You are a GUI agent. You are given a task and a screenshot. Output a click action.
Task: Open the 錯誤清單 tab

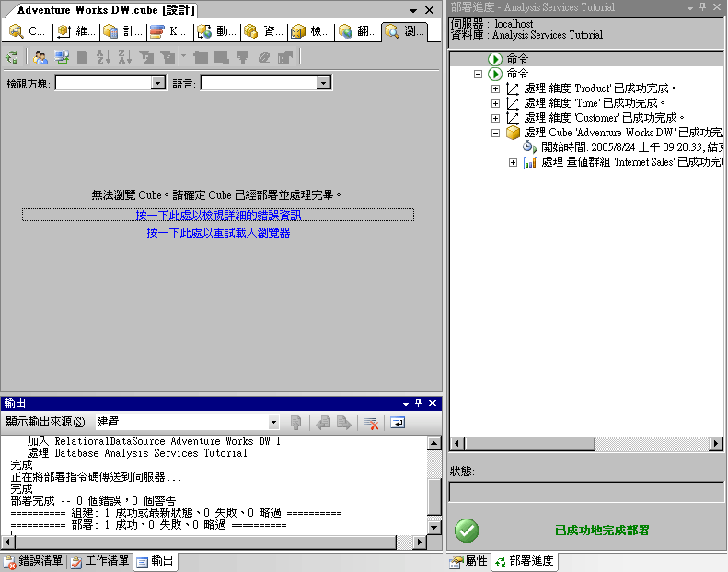(33, 562)
